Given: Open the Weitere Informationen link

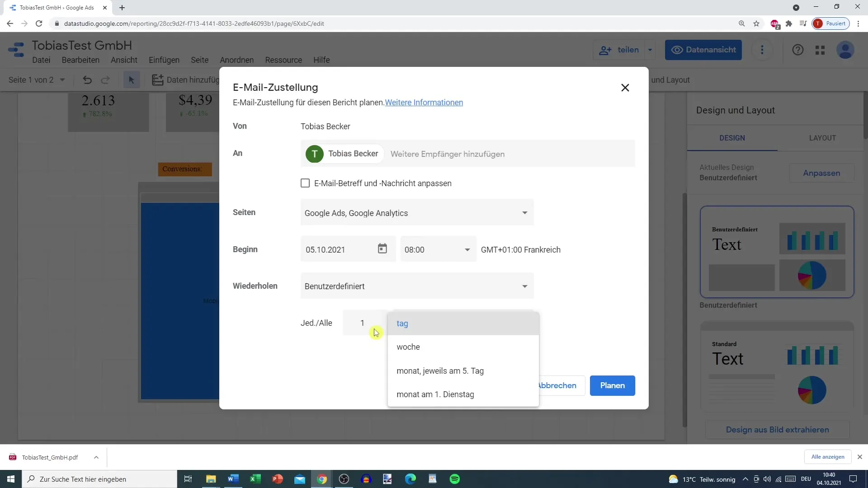Looking at the screenshot, I should point(424,103).
